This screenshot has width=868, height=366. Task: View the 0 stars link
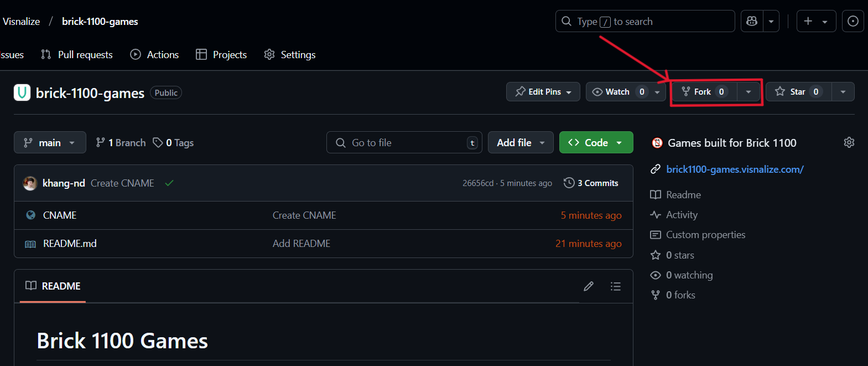click(672, 255)
